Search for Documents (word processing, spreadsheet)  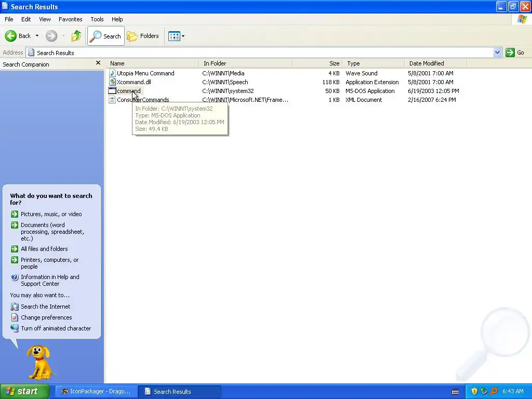52,231
